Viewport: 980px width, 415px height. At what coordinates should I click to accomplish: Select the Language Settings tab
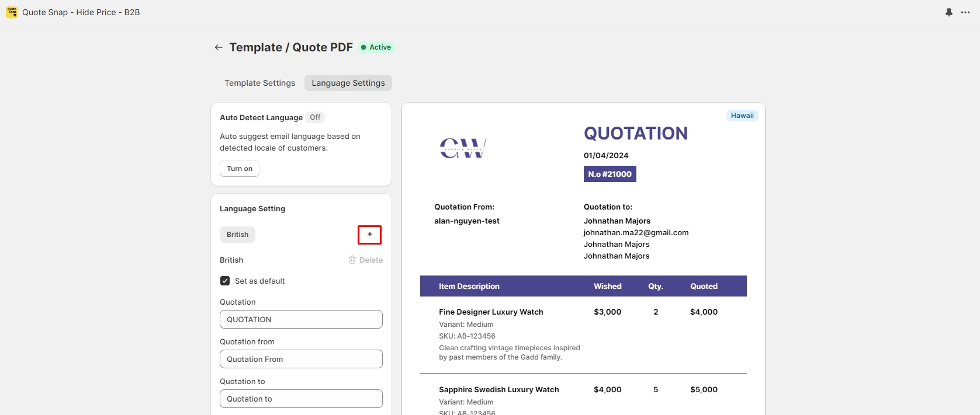coord(348,83)
